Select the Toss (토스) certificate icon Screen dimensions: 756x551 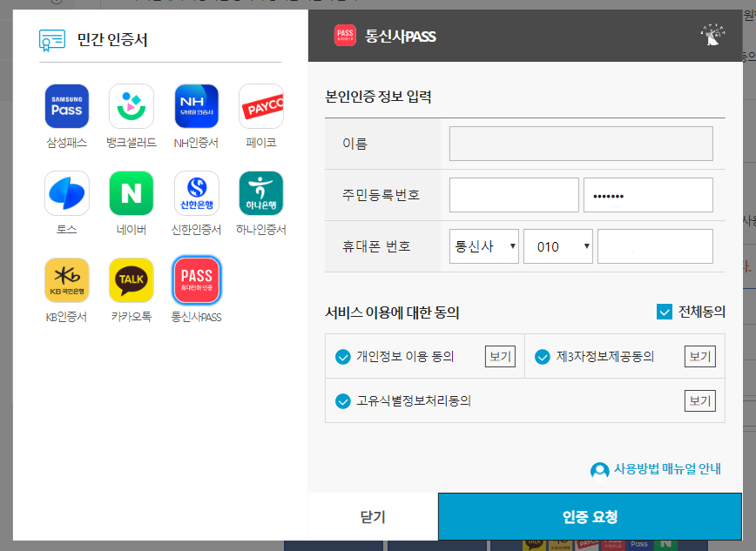(x=66, y=193)
